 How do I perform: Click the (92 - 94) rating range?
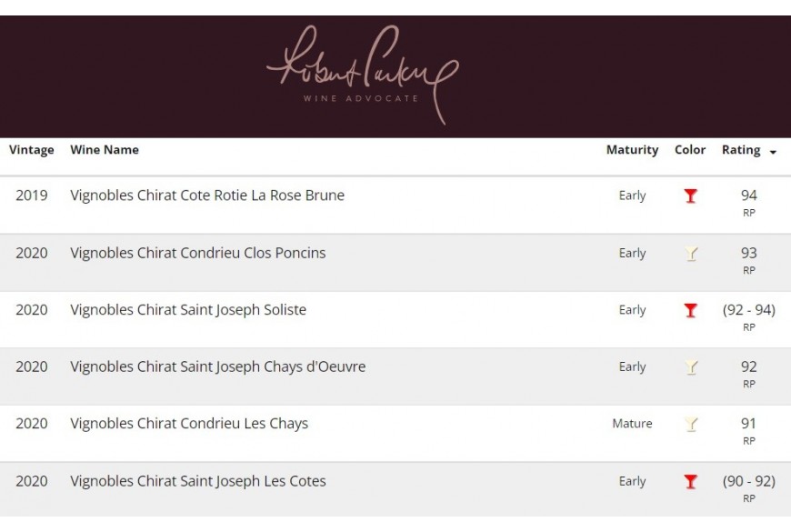pyautogui.click(x=748, y=310)
